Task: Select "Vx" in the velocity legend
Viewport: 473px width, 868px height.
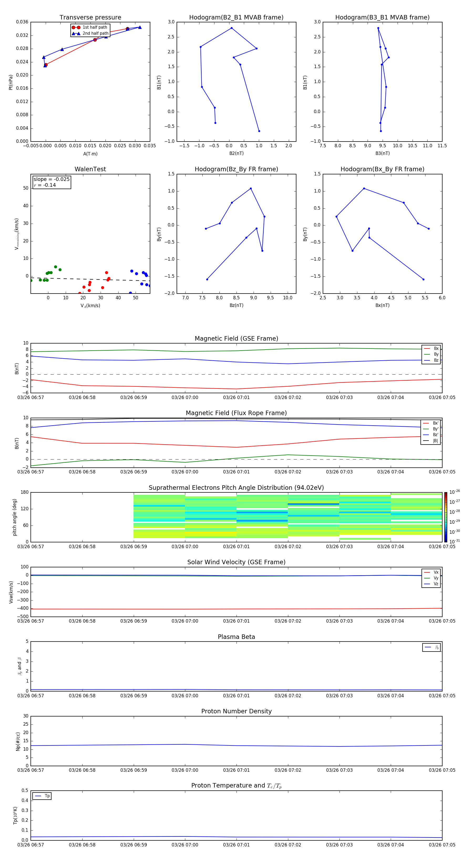Action: [431, 572]
